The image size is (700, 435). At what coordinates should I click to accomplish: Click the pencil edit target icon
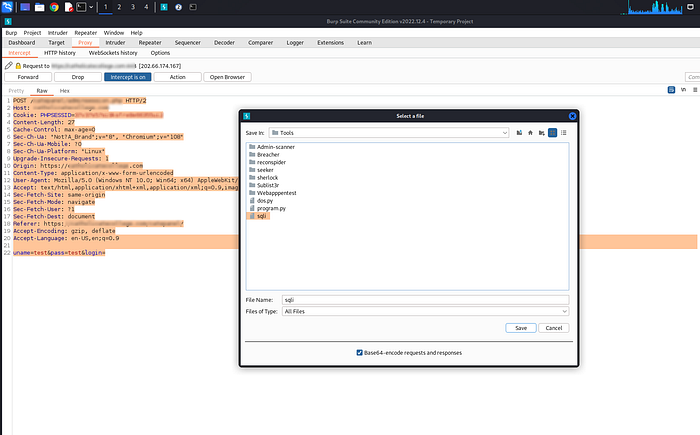[x=8, y=66]
